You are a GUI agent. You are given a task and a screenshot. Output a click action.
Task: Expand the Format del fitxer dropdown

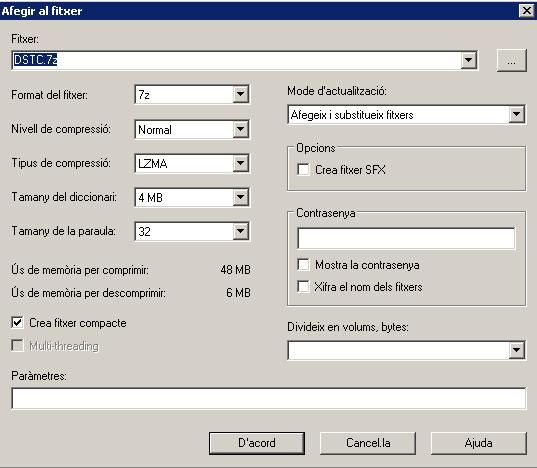241,94
